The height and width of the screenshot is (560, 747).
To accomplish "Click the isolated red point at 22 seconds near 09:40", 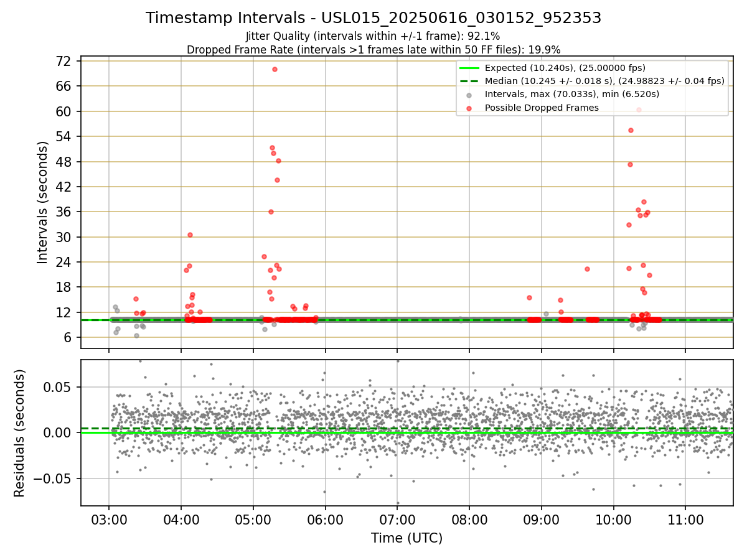I will tap(587, 269).
